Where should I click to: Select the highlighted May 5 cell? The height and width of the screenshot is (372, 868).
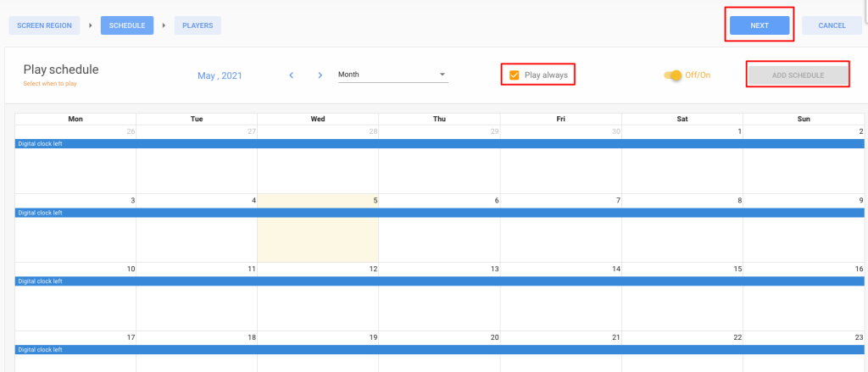(x=318, y=228)
